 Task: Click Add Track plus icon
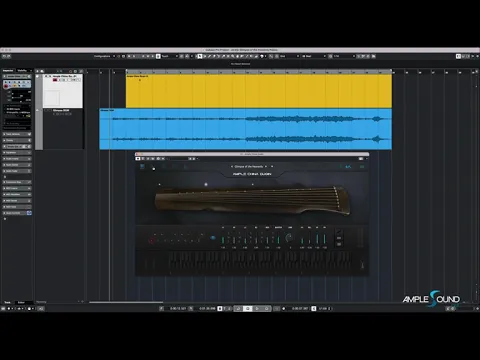[37, 71]
